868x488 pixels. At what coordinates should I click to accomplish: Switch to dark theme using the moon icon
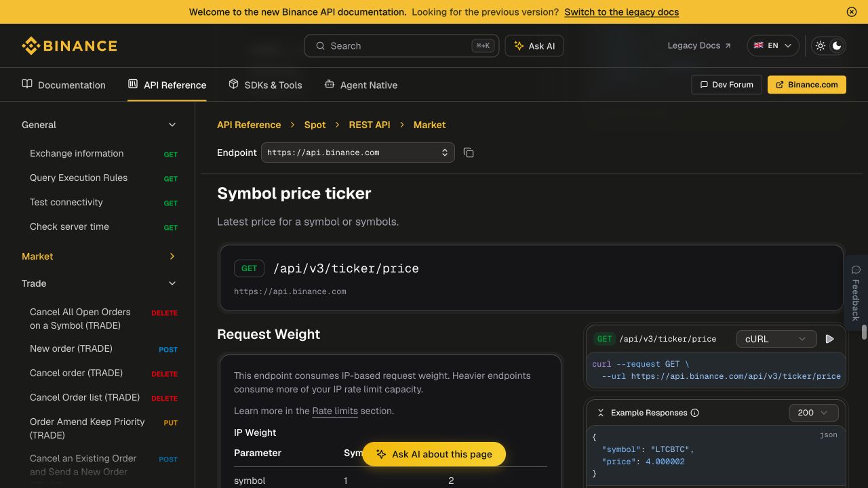[x=837, y=45]
